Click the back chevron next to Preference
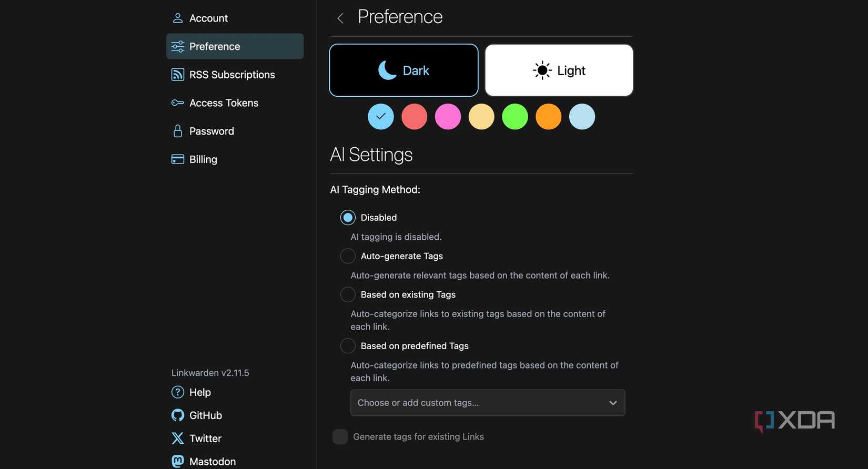 pos(340,17)
